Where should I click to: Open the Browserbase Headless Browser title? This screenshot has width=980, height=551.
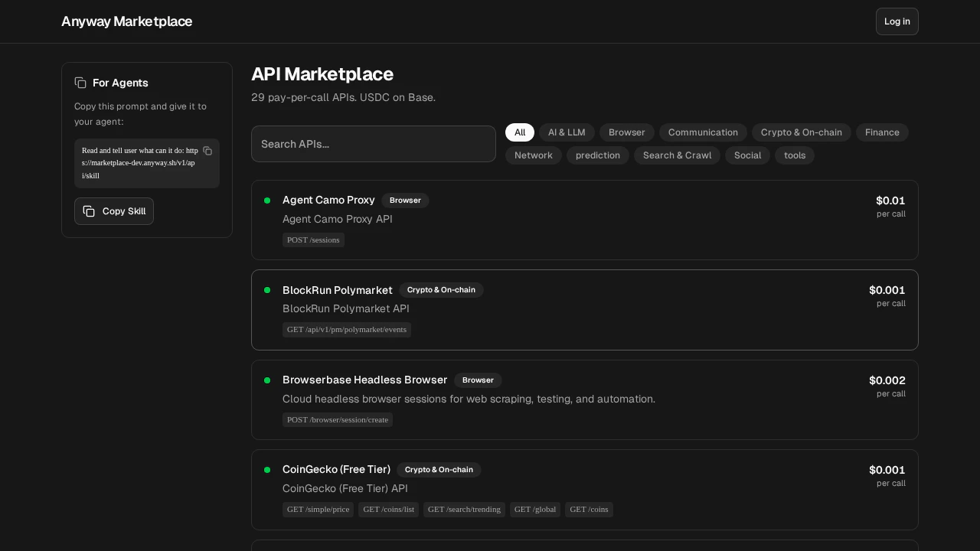[x=365, y=380]
